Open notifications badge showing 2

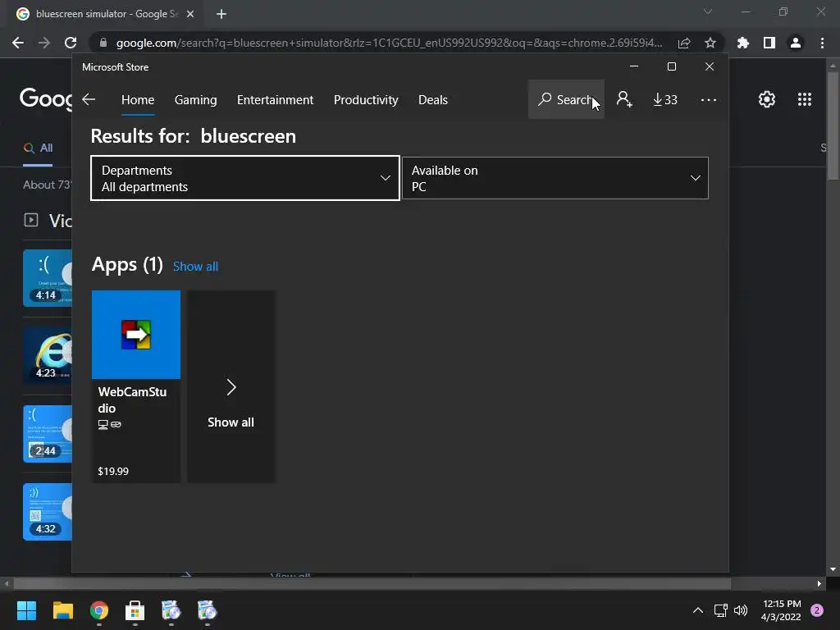[817, 610]
